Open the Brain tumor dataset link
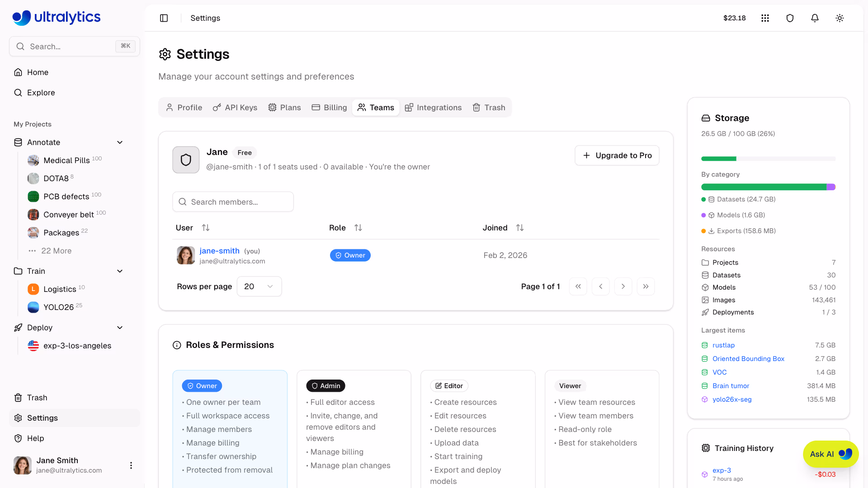Screen dimensions: 868x488 pyautogui.click(x=731, y=386)
